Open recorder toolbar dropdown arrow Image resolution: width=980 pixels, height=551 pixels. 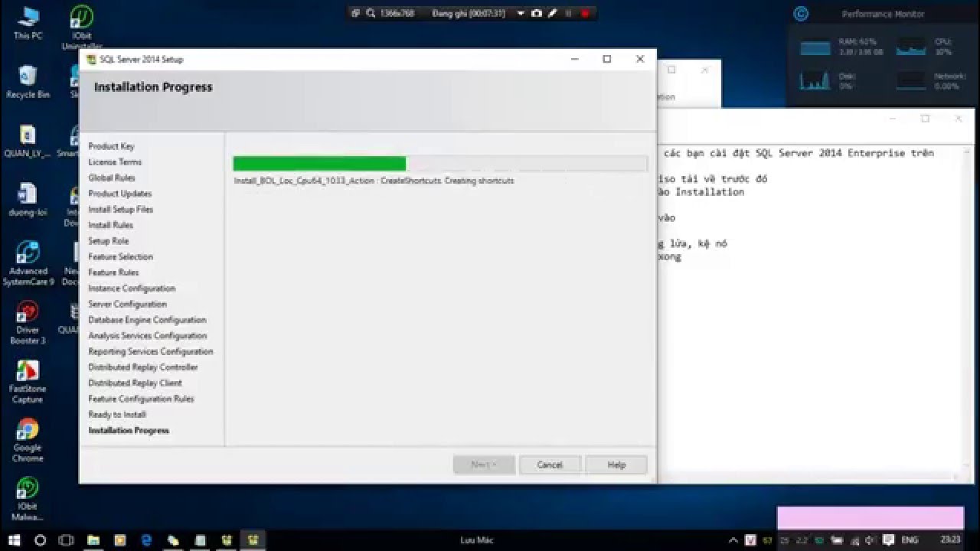click(x=521, y=13)
